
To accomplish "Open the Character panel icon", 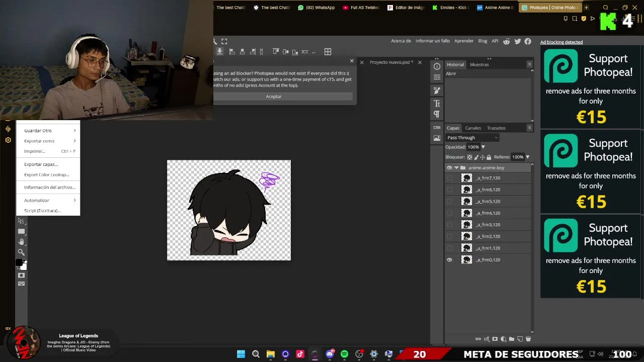I will [x=437, y=103].
